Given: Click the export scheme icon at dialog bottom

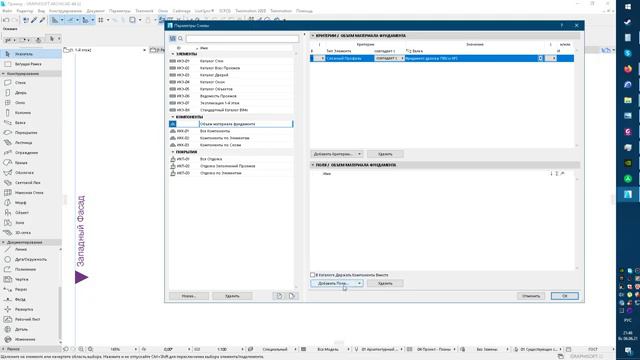Looking at the screenshot, I should [292, 296].
